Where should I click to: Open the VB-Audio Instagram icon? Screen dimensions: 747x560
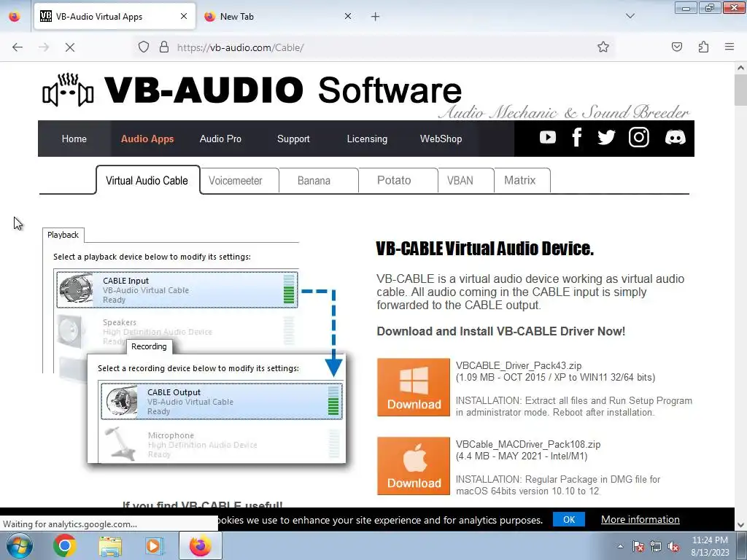(639, 138)
